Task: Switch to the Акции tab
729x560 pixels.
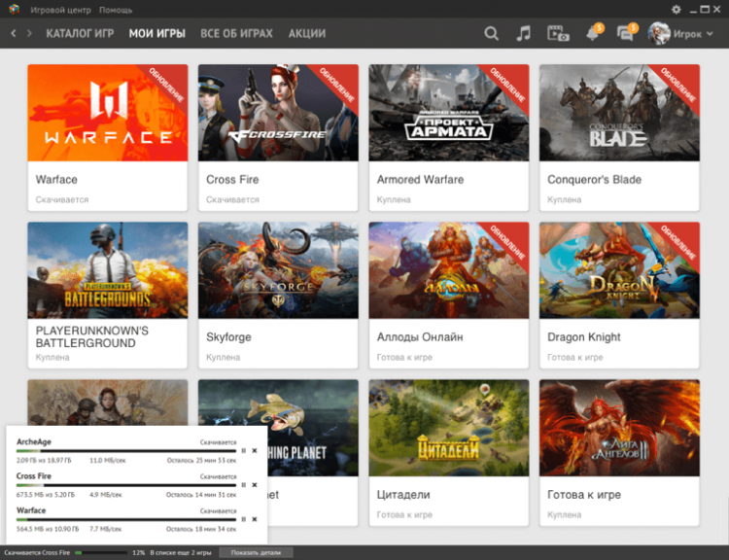Action: pyautogui.click(x=306, y=33)
